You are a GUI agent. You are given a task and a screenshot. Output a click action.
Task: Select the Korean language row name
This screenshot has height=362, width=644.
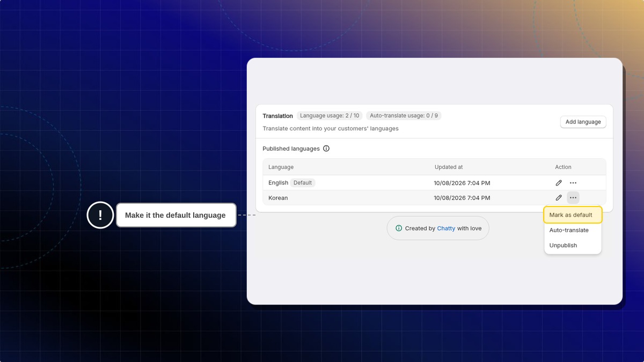tap(278, 198)
